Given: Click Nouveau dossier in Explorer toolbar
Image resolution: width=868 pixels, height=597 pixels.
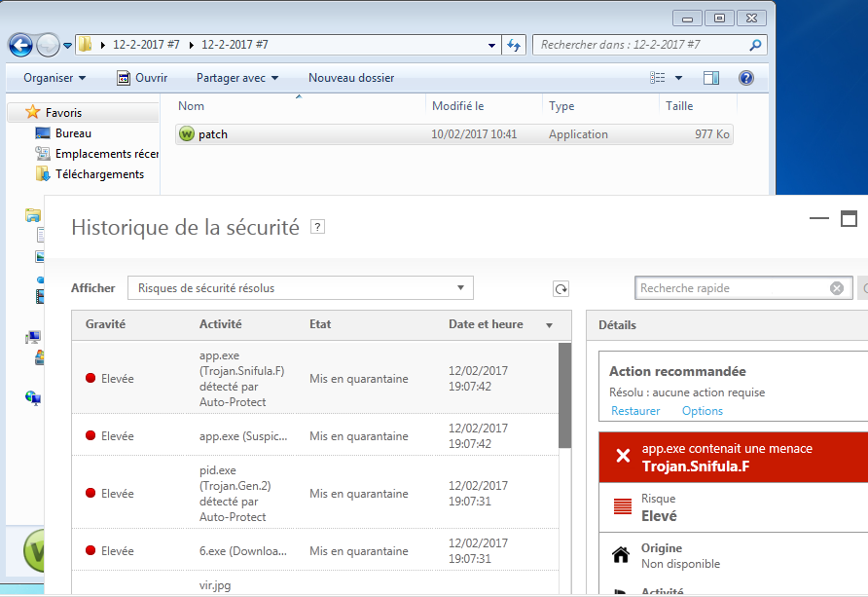Looking at the screenshot, I should 351,78.
